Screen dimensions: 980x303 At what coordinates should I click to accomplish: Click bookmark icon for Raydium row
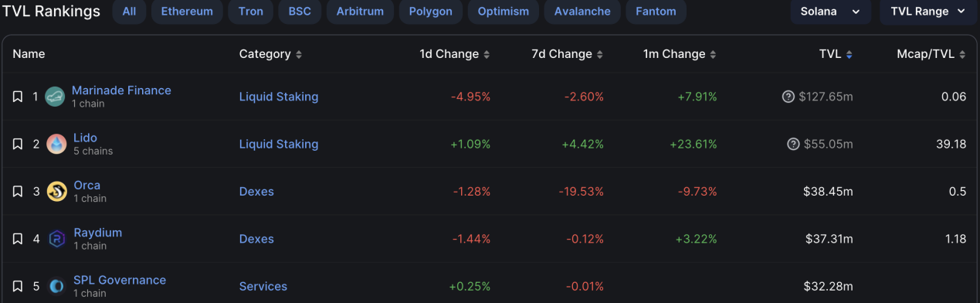[17, 239]
